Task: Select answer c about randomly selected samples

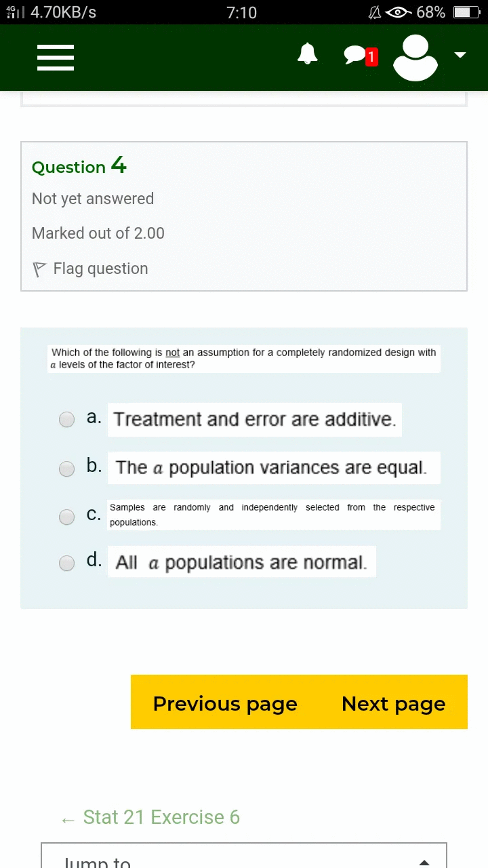Action: pos(66,517)
